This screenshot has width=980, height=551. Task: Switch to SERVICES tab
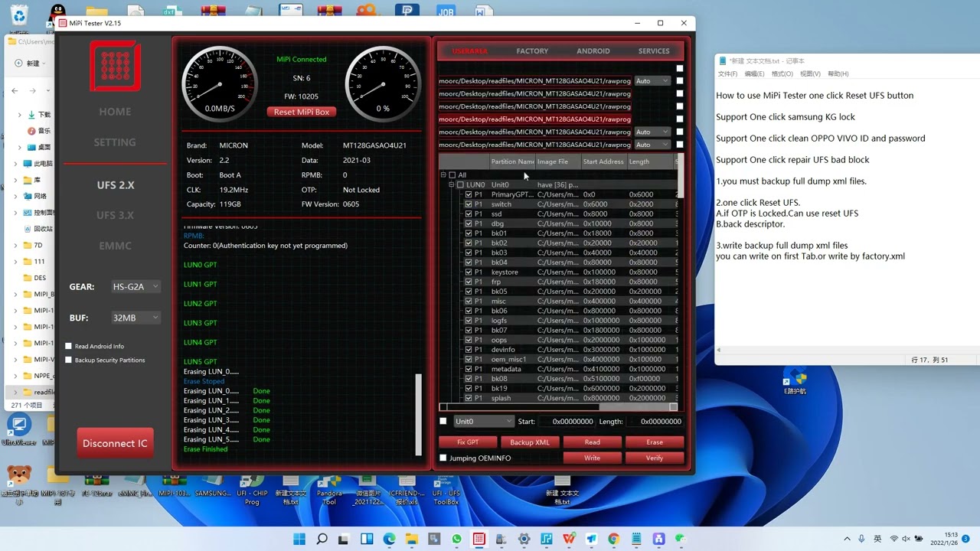pyautogui.click(x=654, y=51)
